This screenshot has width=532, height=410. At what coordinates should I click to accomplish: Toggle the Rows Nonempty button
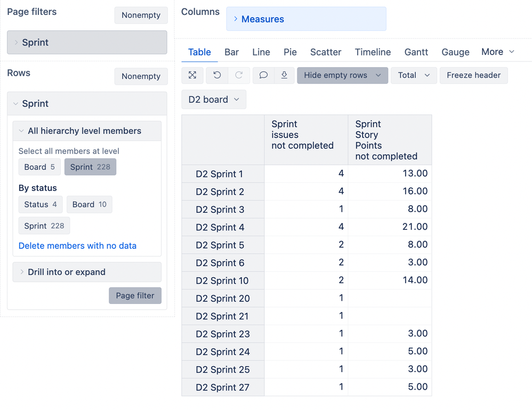point(141,76)
